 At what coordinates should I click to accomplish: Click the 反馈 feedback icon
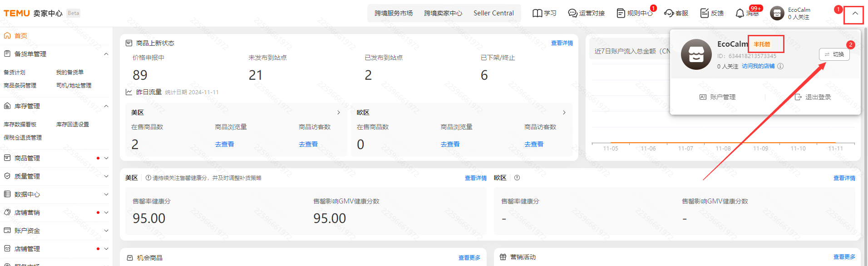pos(704,13)
